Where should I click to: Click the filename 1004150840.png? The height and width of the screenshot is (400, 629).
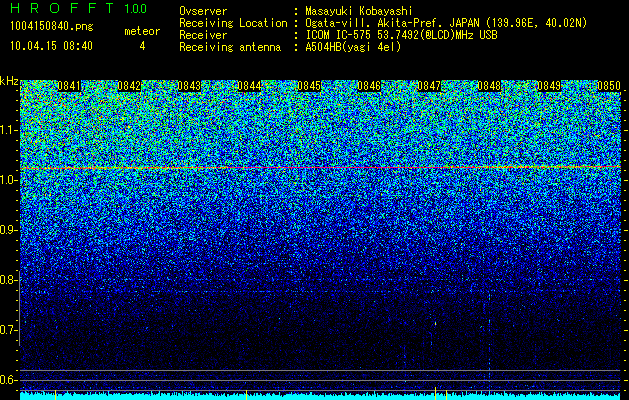[x=52, y=27]
